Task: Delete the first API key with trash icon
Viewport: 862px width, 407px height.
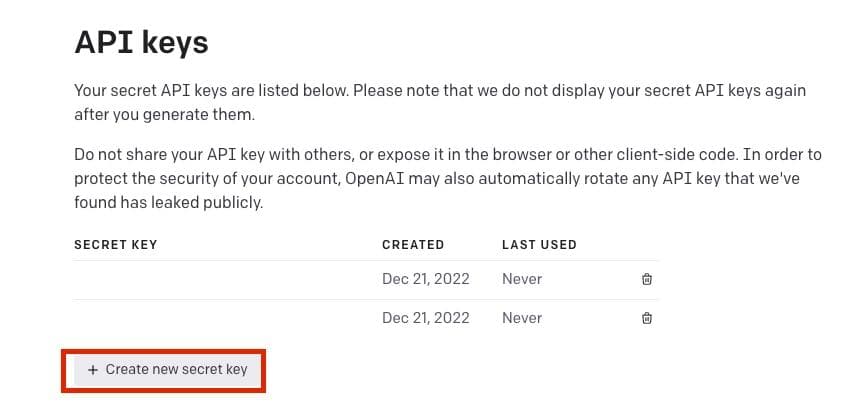Action: [647, 279]
